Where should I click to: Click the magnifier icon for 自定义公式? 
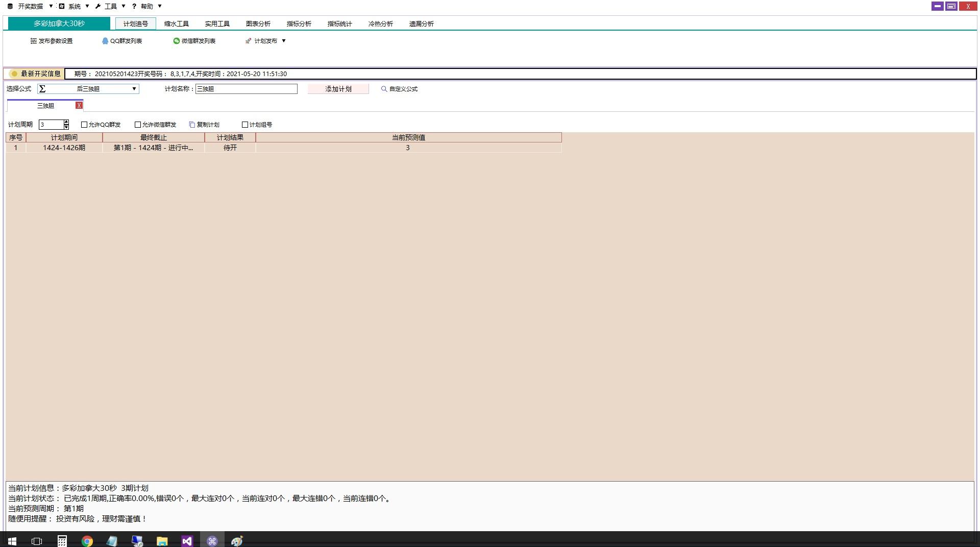(384, 89)
